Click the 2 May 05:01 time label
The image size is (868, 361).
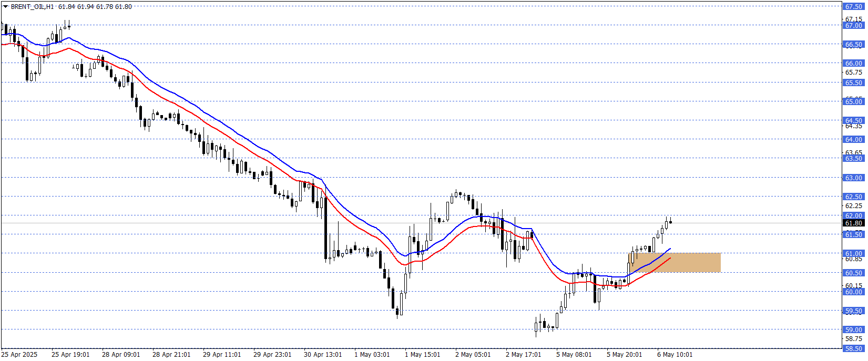(473, 355)
